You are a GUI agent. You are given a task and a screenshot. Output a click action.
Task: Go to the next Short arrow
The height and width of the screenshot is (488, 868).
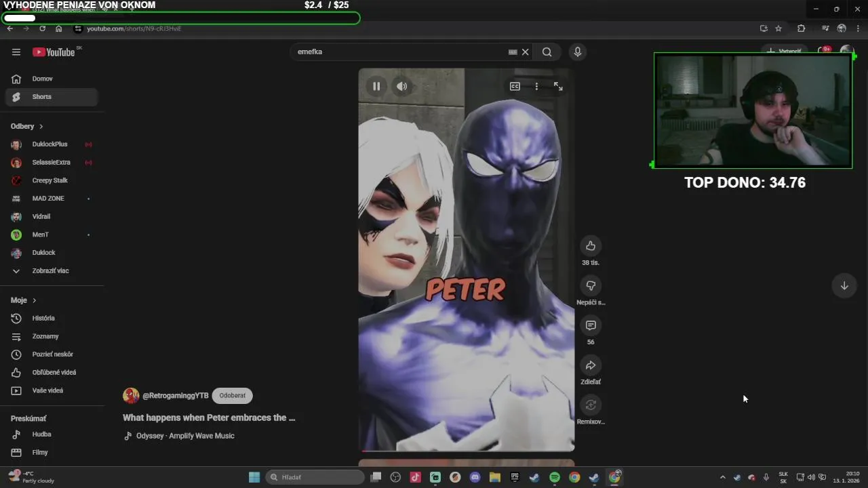(x=844, y=285)
